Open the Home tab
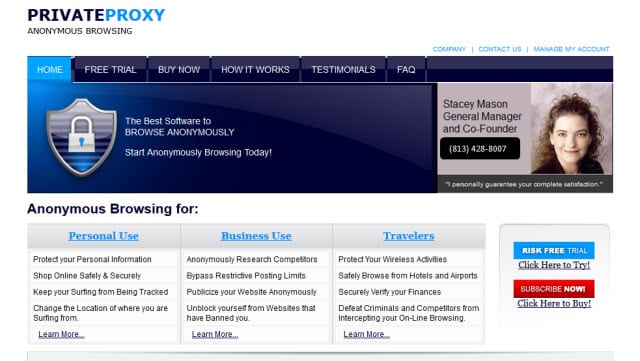 click(50, 70)
